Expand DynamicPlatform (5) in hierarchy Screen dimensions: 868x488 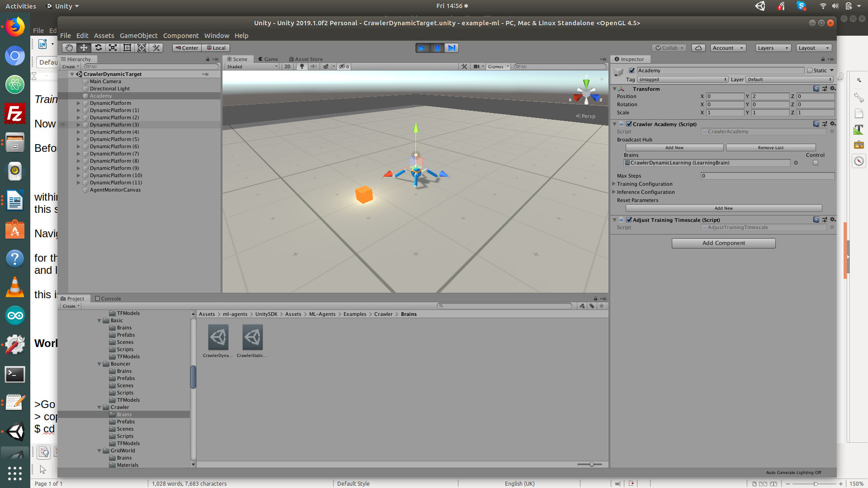78,139
